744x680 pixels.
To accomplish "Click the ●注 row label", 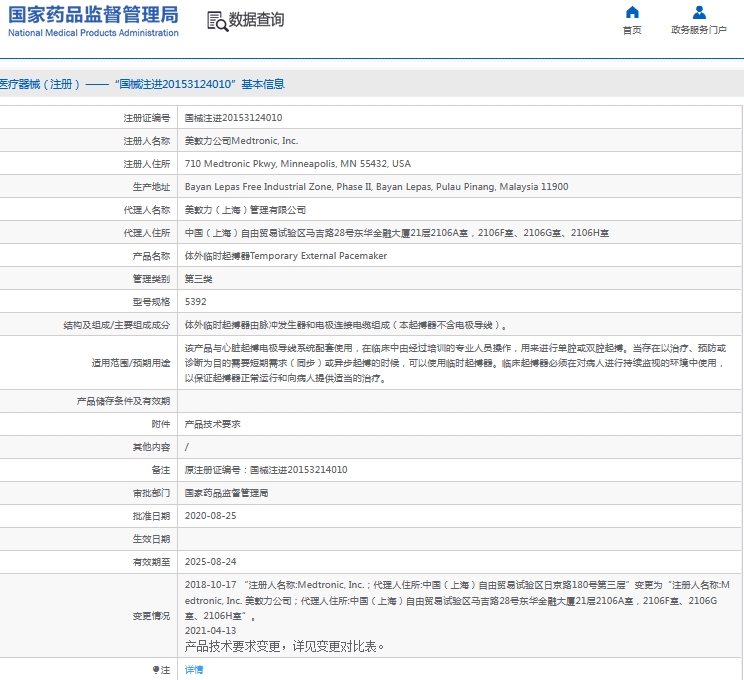I will click(x=161, y=670).
